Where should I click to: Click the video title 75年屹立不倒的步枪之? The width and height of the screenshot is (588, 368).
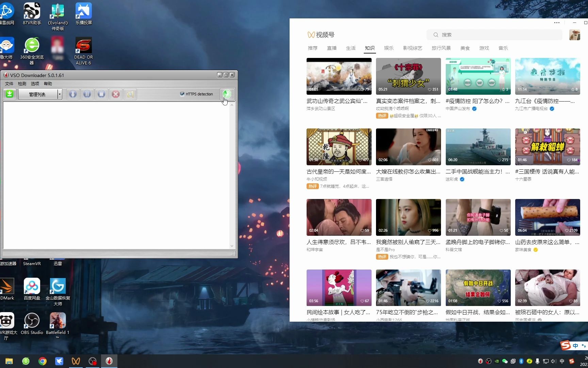(407, 312)
